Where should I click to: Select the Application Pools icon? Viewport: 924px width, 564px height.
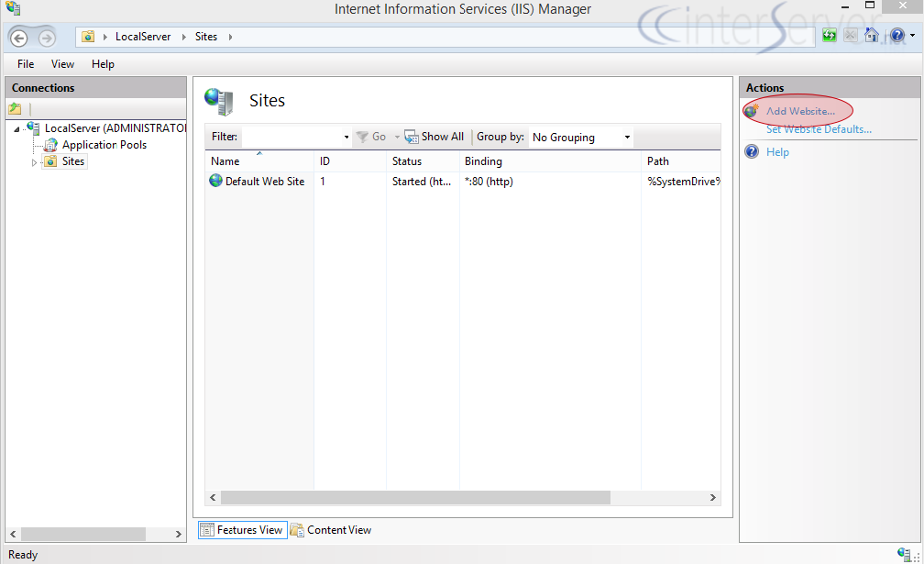click(x=51, y=144)
